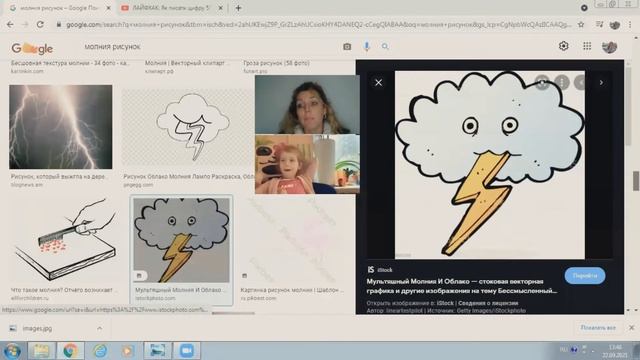Open the Google account avatar menu
Image resolution: width=640 pixels, height=360 pixels.
tap(609, 47)
